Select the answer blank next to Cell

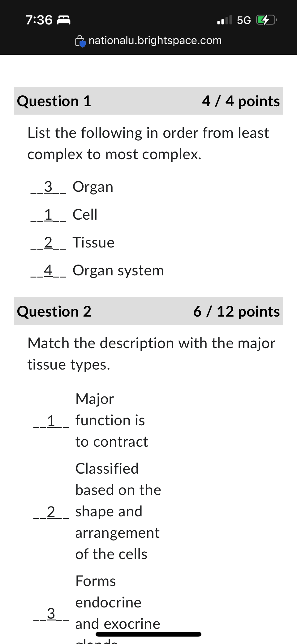pyautogui.click(x=49, y=215)
